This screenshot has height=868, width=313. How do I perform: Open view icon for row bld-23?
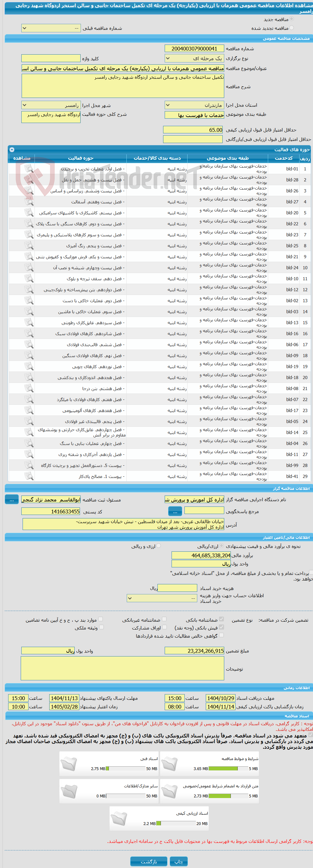(x=29, y=235)
